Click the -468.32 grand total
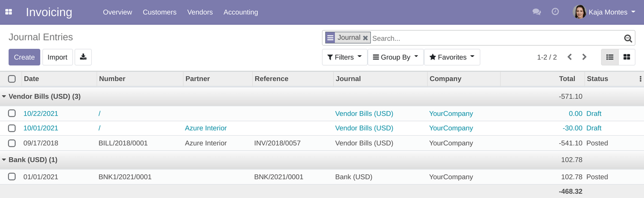Image resolution: width=644 pixels, height=198 pixels. click(570, 192)
